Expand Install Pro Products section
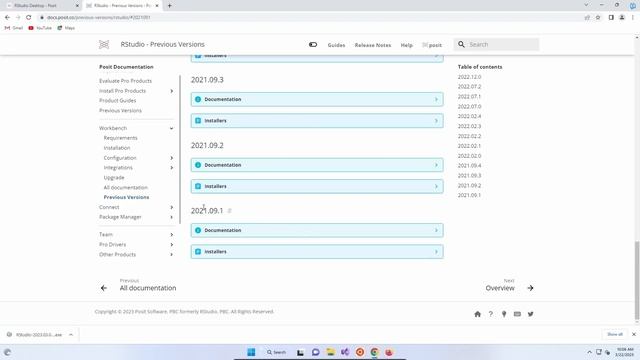 tap(171, 91)
